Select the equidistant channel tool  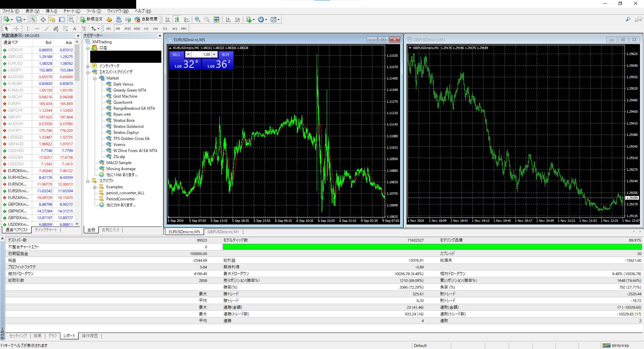tap(56, 29)
